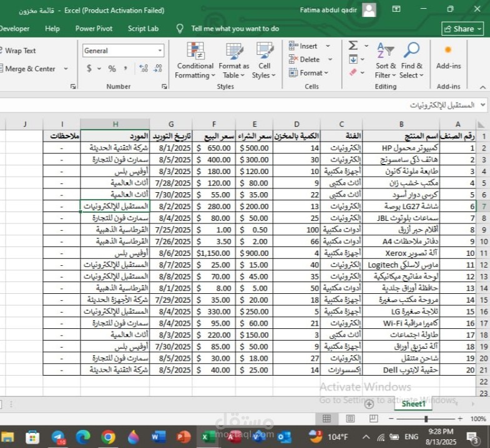Viewport: 490px width, 448px height.
Task: Toggle Wrap Text
Action: click(18, 51)
